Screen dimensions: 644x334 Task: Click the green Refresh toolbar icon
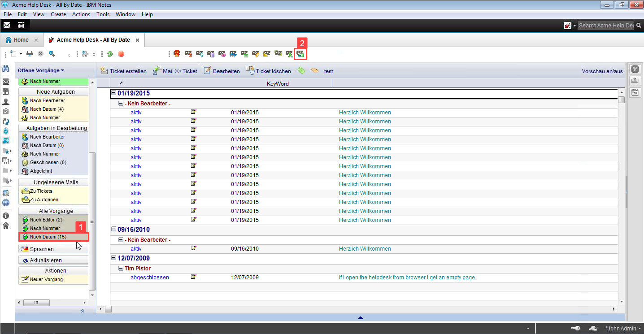click(x=110, y=54)
